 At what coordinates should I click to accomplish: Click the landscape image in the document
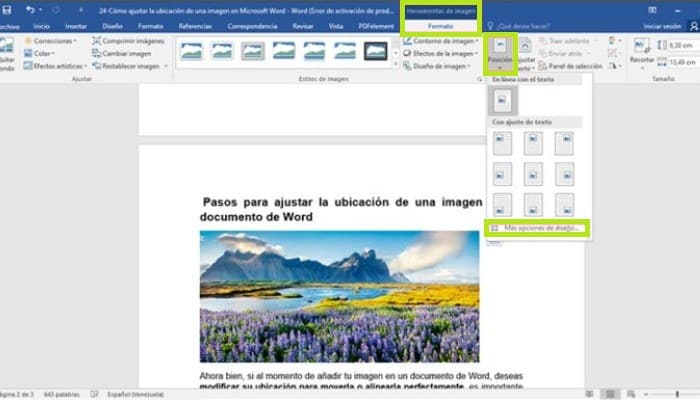(339, 296)
